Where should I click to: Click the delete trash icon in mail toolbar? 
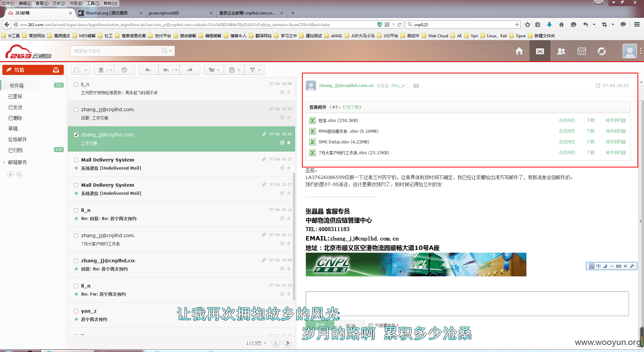click(x=101, y=70)
